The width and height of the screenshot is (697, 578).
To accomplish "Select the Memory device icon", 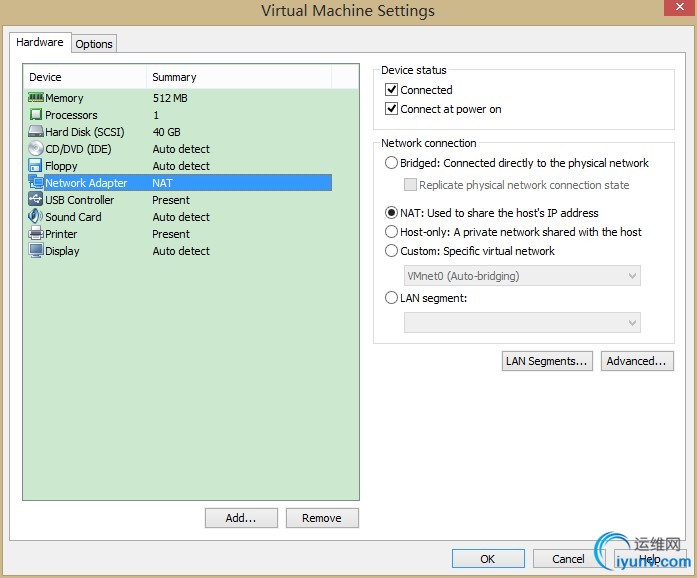I will [36, 98].
